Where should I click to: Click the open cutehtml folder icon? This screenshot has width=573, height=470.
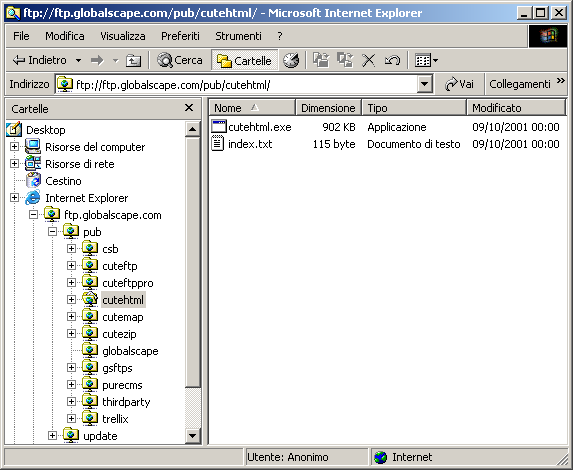pyautogui.click(x=90, y=299)
